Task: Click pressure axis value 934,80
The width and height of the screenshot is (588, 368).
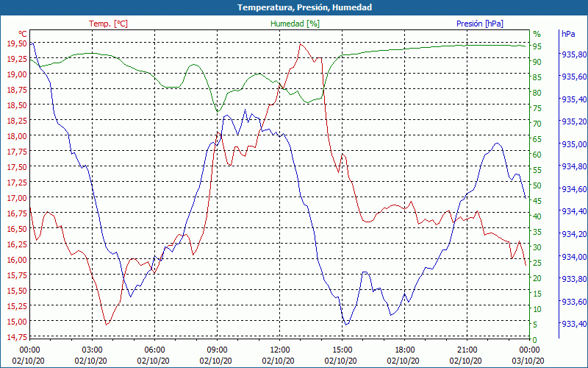Action: (574, 167)
